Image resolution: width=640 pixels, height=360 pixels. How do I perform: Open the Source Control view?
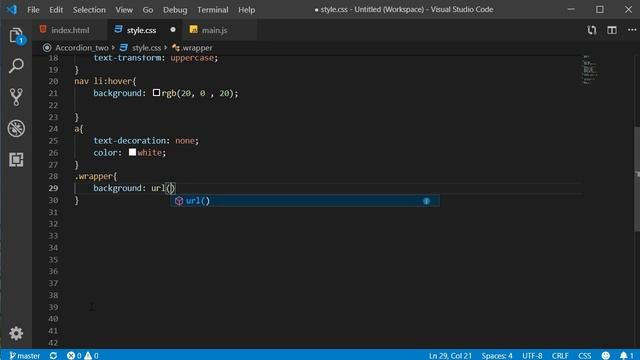coord(16,97)
